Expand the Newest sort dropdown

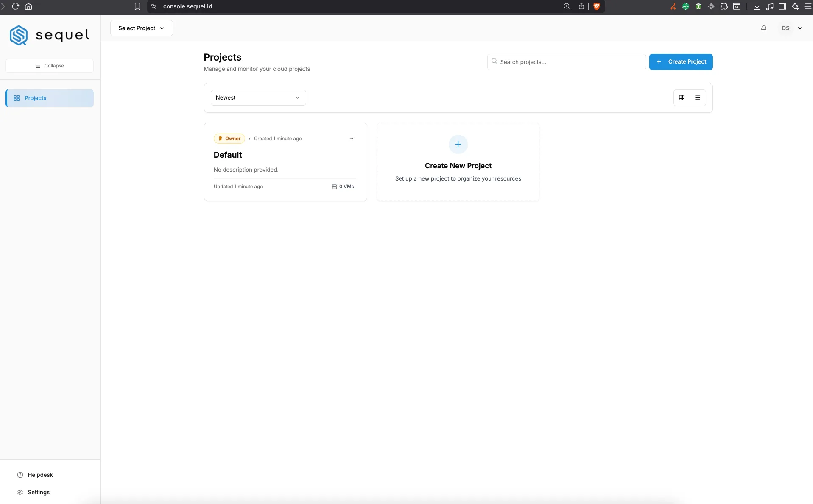pyautogui.click(x=258, y=98)
